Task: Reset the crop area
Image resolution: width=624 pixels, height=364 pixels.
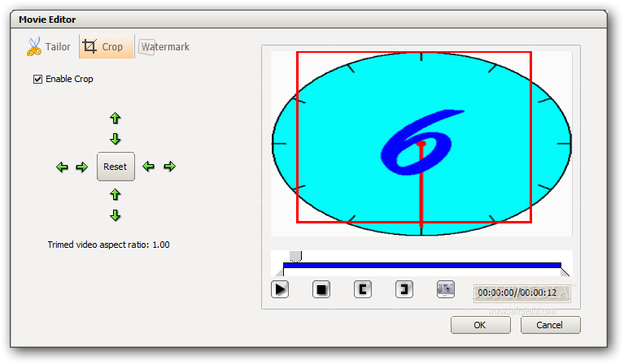Action: pos(116,167)
